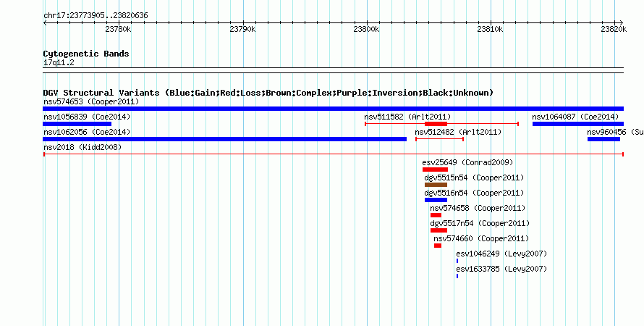Open the nsv2018 (Kidd2008) label

pyautogui.click(x=82, y=147)
